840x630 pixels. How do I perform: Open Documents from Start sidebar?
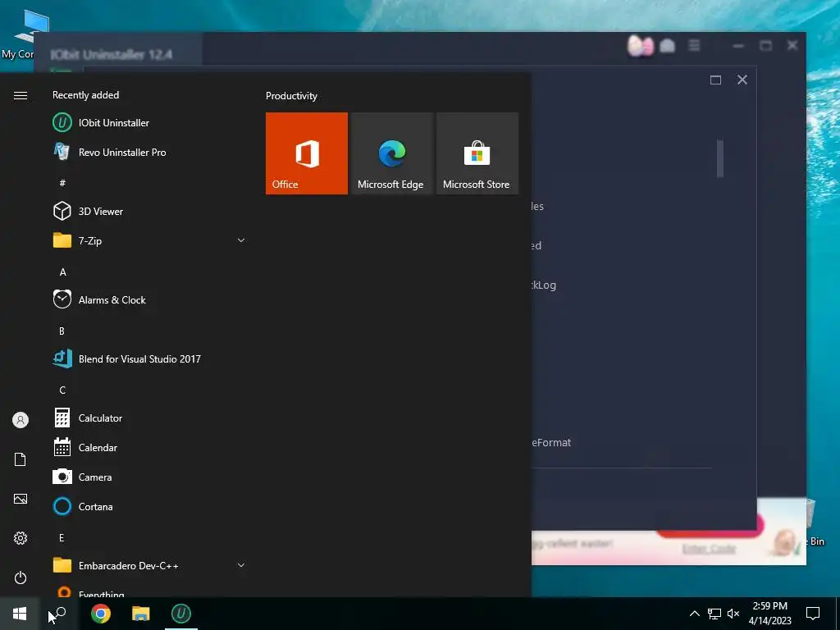(x=21, y=459)
